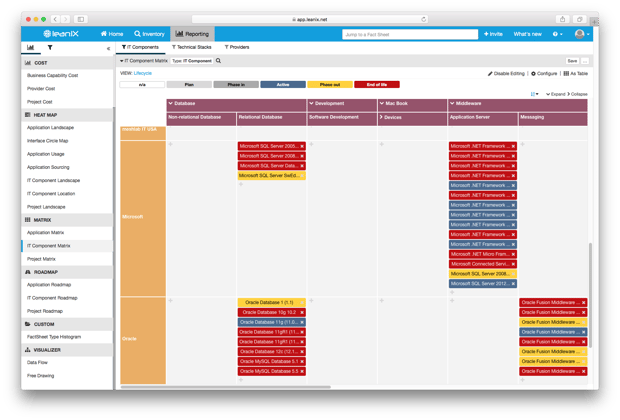This screenshot has height=420, width=620.
Task: Remove the Microsoft SQL Server Data tag
Action: 302,166
